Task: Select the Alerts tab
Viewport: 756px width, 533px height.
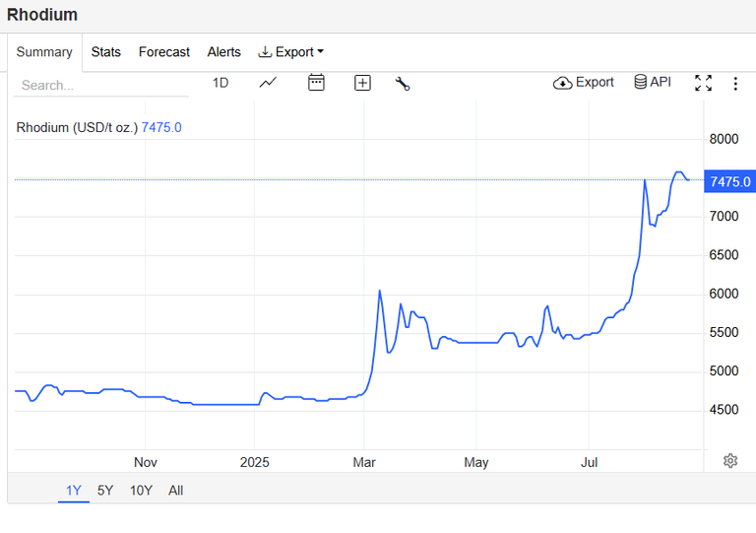Action: pyautogui.click(x=223, y=51)
